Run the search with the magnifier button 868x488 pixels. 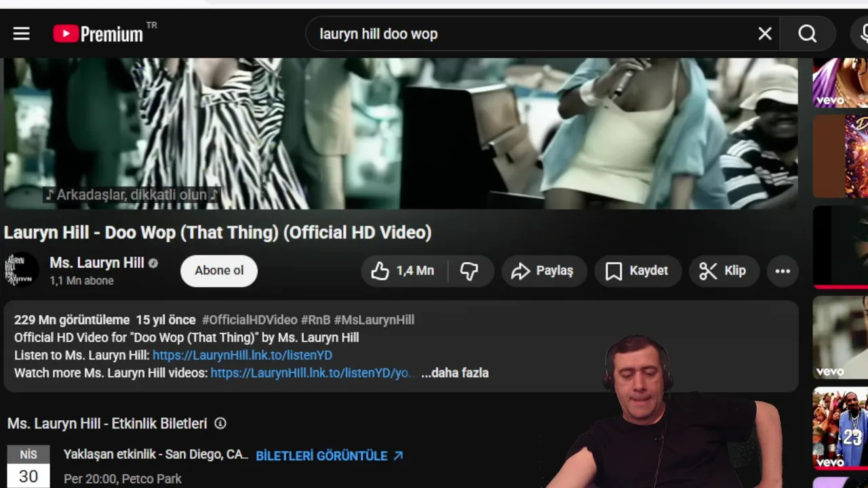pyautogui.click(x=807, y=34)
